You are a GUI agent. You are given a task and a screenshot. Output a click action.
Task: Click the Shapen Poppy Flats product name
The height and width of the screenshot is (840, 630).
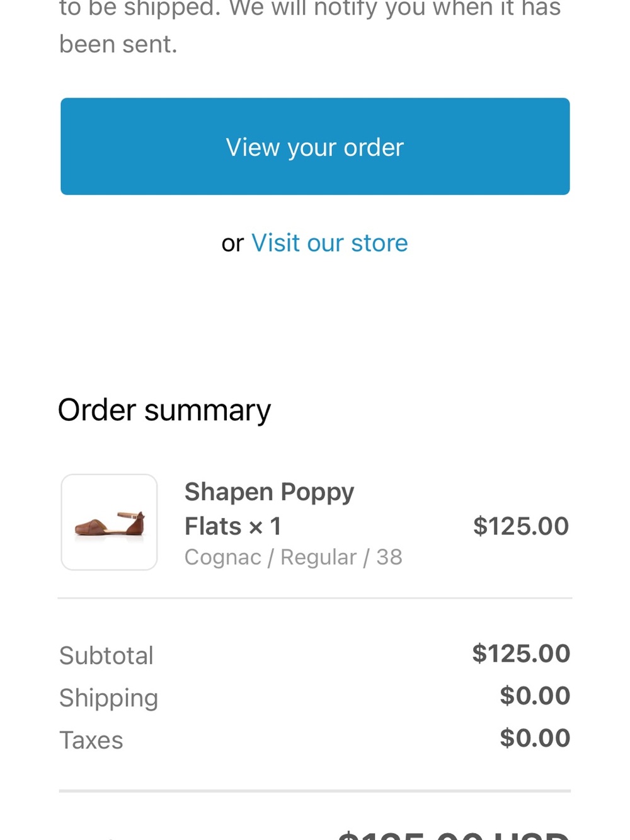269,509
